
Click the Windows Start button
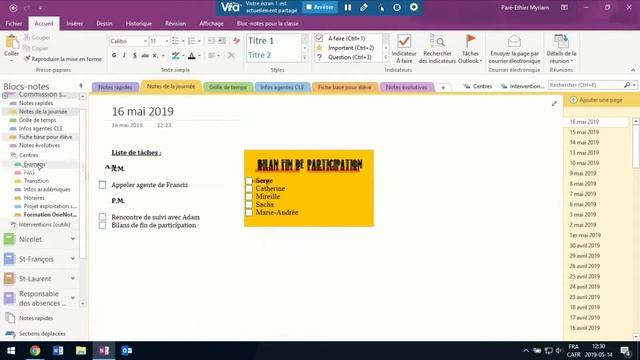[11, 351]
